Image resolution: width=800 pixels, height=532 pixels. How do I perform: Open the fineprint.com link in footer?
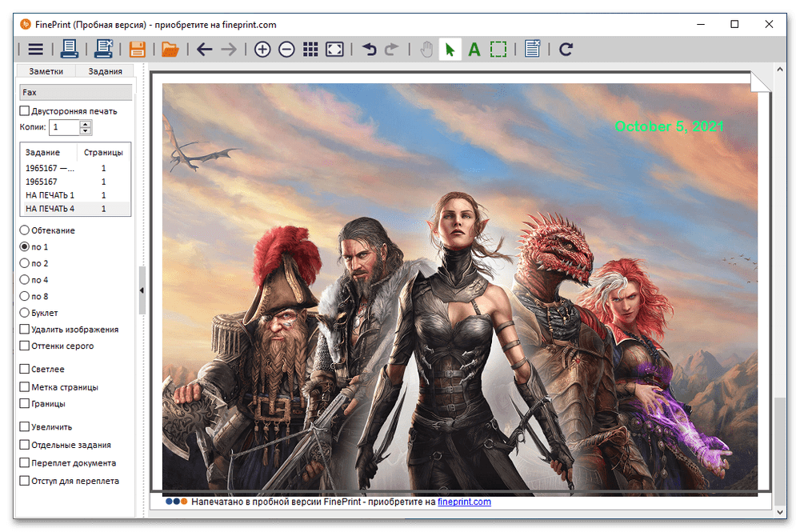click(464, 502)
